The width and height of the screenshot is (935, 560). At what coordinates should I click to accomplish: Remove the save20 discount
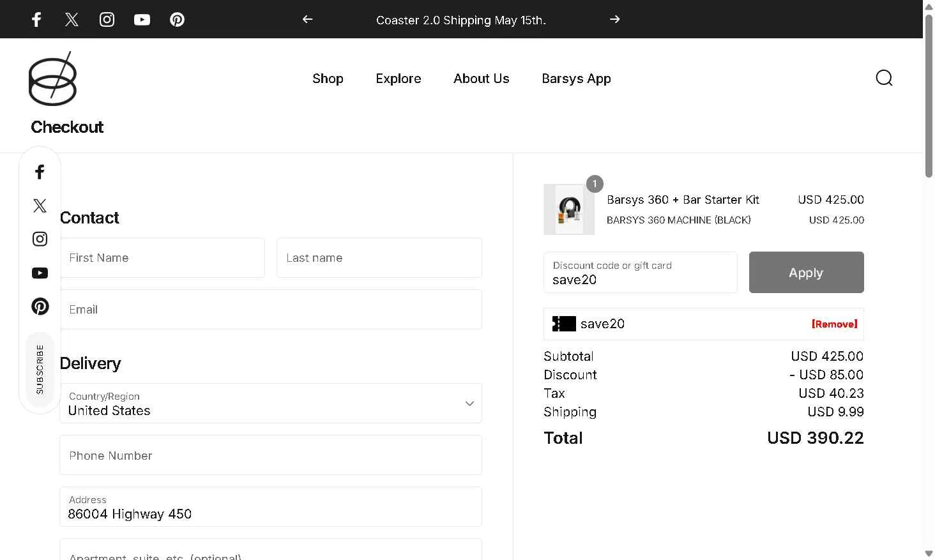point(834,324)
